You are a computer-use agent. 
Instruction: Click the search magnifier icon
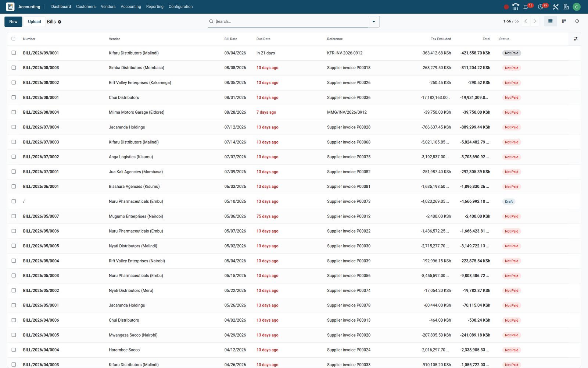pos(211,21)
